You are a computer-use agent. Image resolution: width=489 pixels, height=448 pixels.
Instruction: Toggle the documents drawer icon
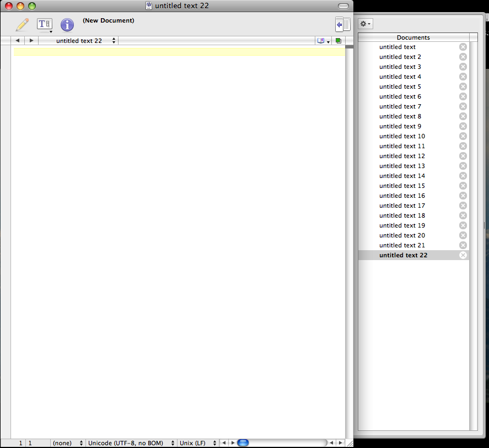[x=343, y=24]
